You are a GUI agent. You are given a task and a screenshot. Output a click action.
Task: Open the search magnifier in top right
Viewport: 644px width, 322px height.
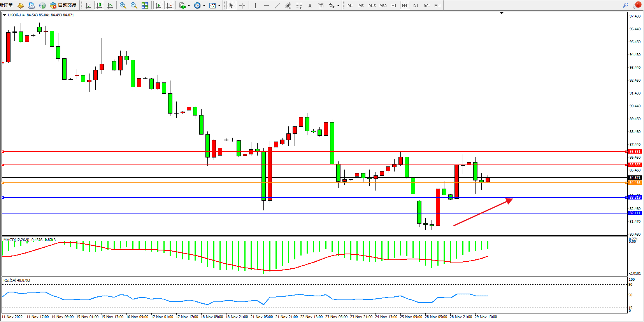pyautogui.click(x=626, y=5)
